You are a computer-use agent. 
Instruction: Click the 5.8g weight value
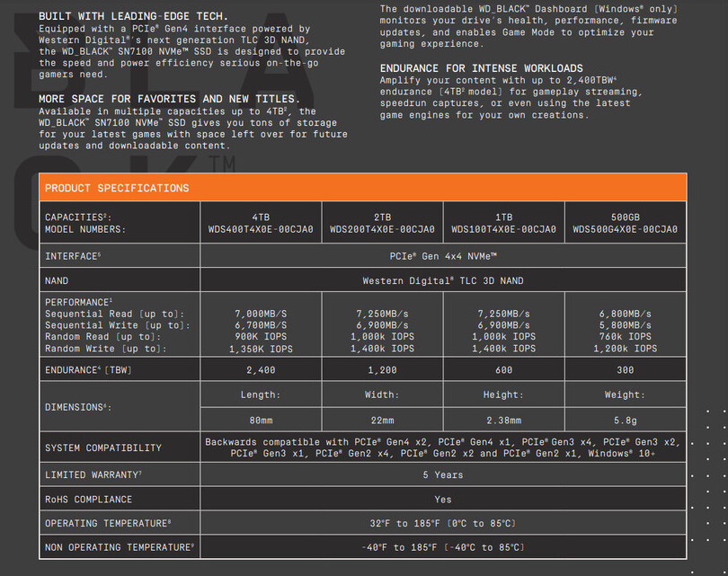625,421
